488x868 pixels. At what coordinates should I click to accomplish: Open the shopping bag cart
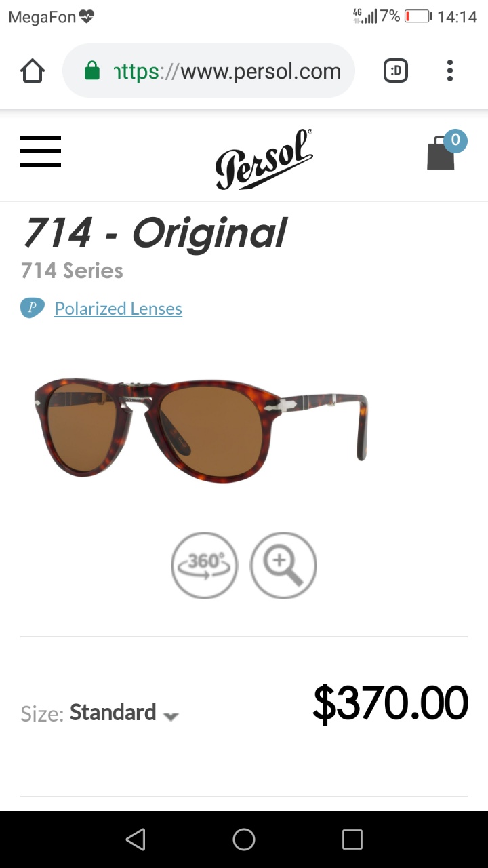pyautogui.click(x=441, y=153)
